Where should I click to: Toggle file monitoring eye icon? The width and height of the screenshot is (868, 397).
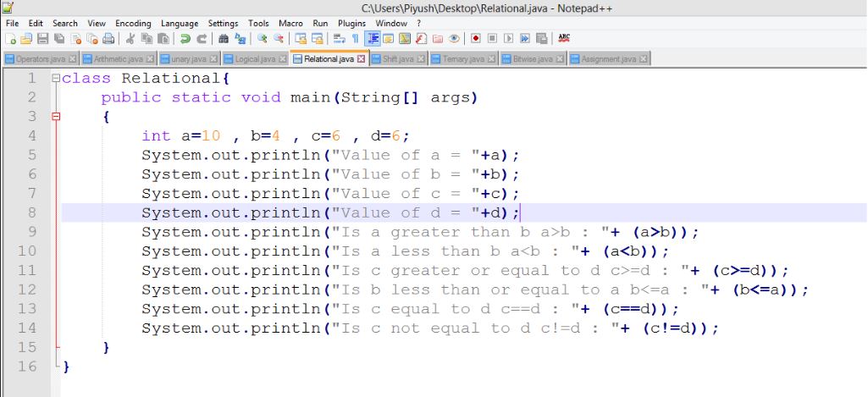(454, 39)
